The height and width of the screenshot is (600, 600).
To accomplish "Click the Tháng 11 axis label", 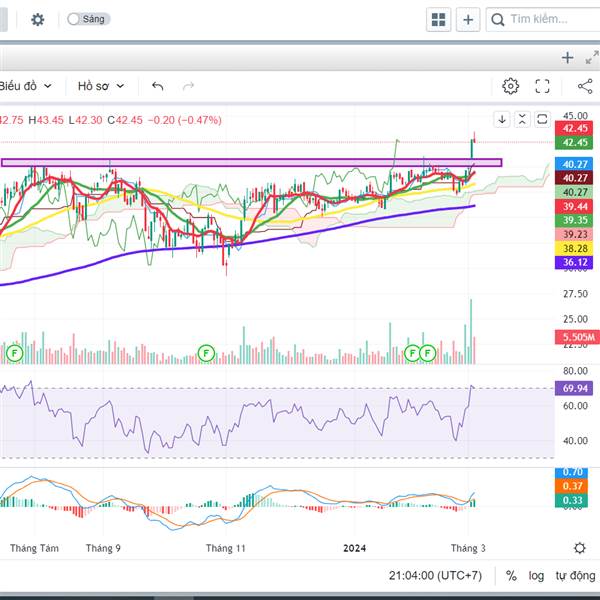I will coord(225,548).
